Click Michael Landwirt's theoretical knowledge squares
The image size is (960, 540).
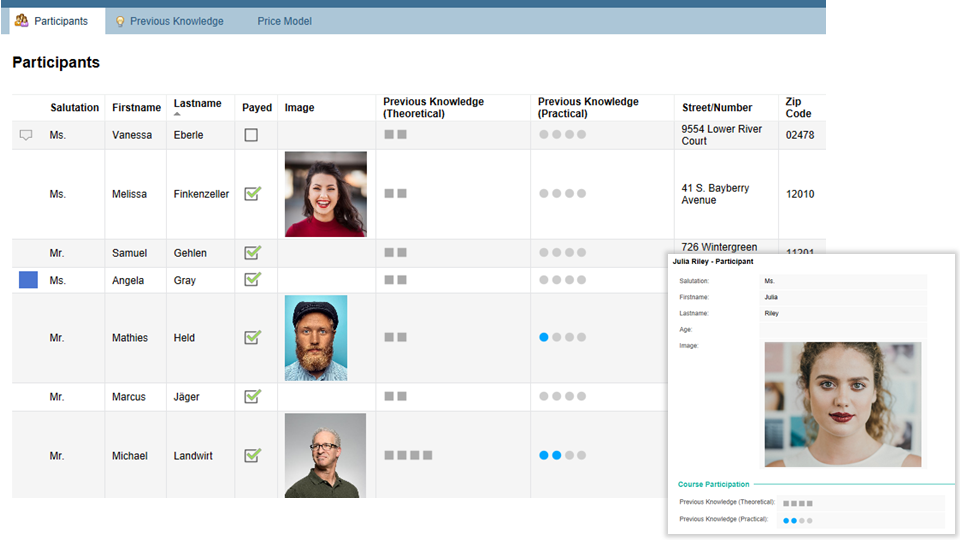coord(408,455)
